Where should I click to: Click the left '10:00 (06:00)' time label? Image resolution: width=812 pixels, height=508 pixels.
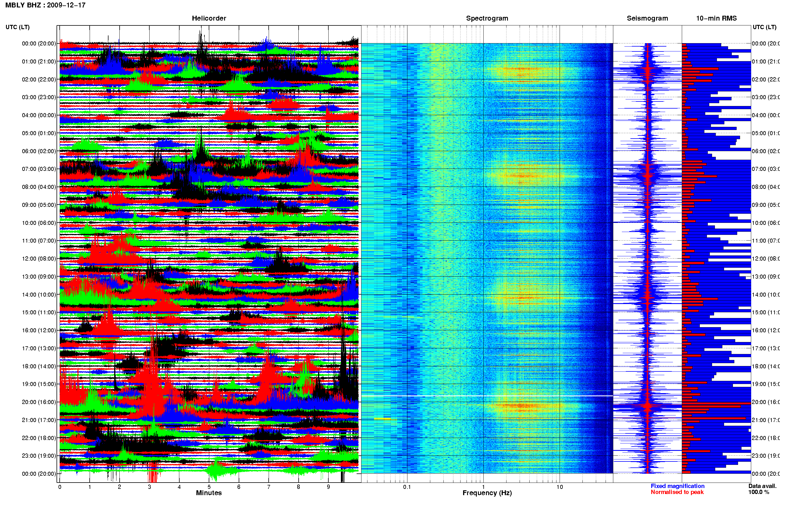click(39, 223)
